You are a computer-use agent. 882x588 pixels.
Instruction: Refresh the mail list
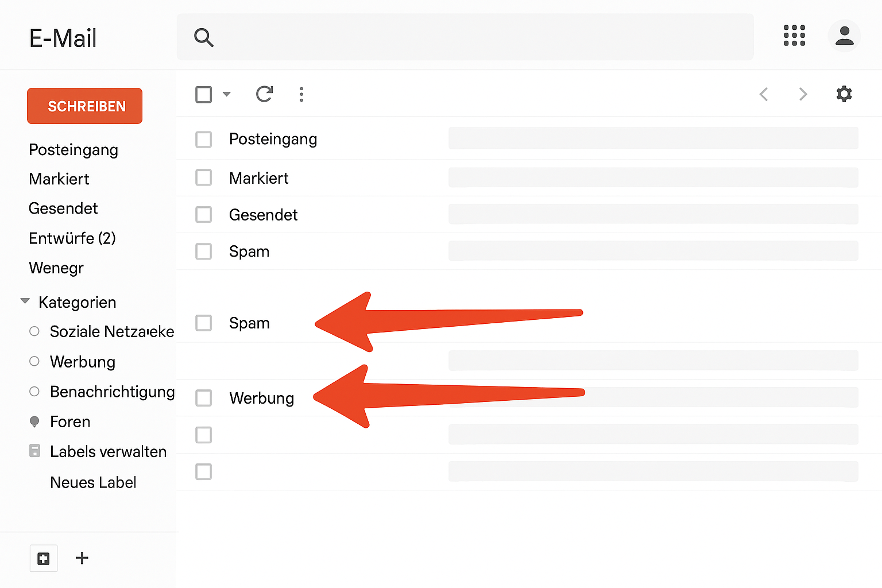click(264, 94)
